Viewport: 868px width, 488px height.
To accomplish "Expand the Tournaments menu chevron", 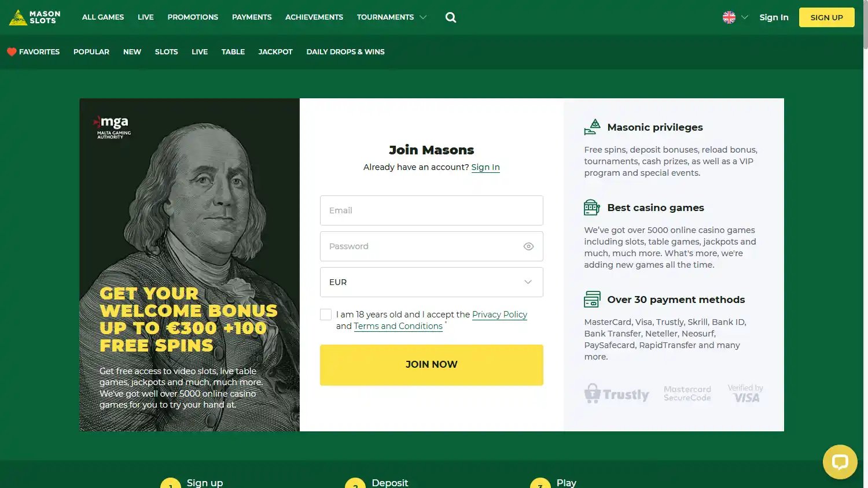I will [423, 17].
